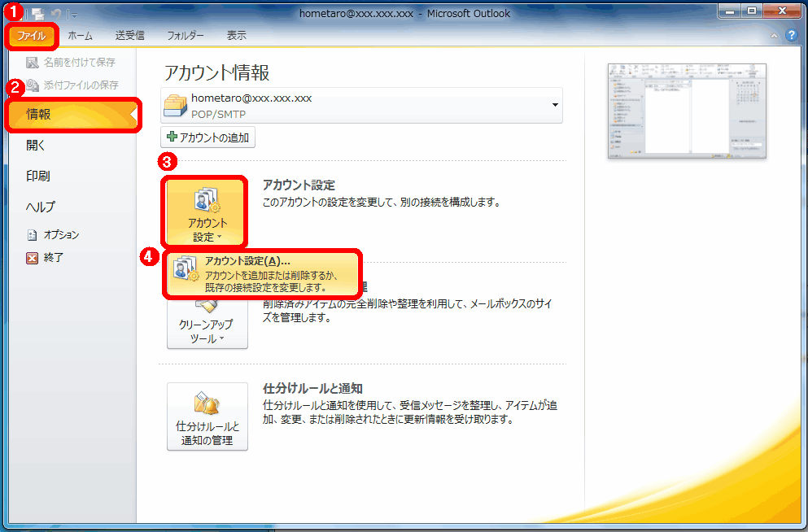Click the 添付ファイルの保存 icon
The height and width of the screenshot is (532, 808).
(32, 85)
